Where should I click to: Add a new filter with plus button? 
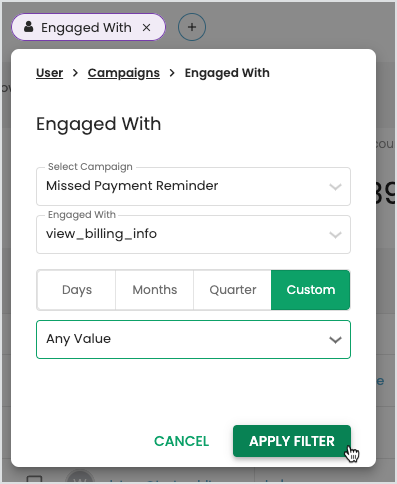coord(192,27)
